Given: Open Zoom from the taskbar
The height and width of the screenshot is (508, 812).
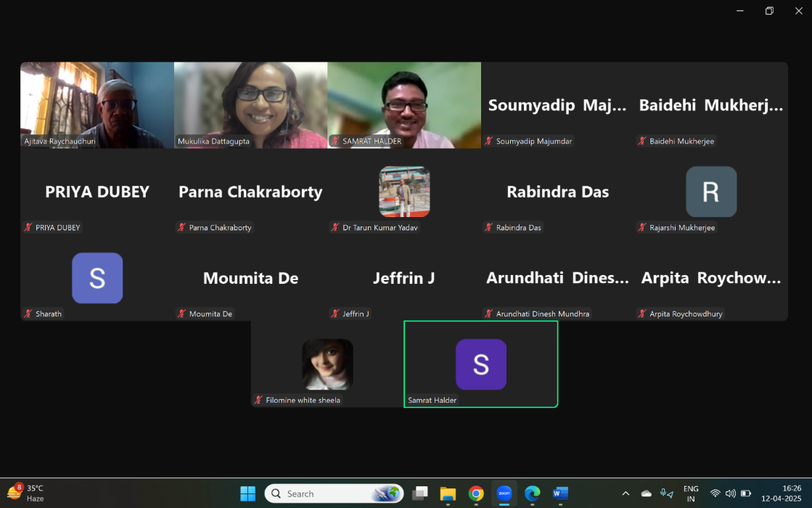Looking at the screenshot, I should click(504, 493).
